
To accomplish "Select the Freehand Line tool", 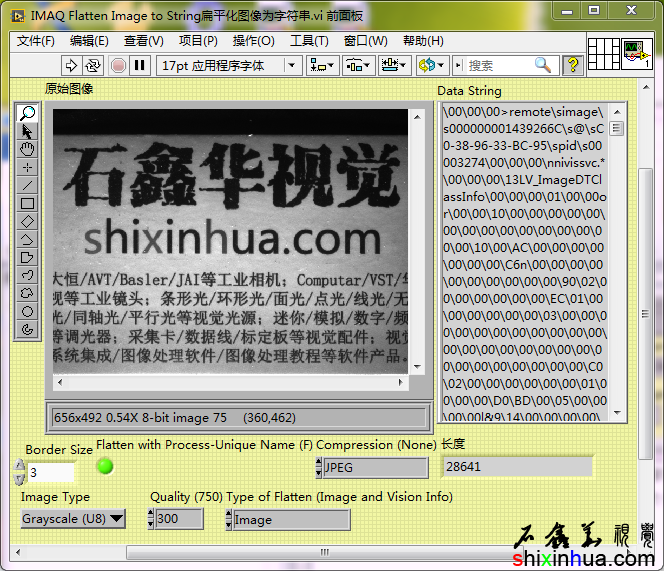I will click(x=28, y=275).
